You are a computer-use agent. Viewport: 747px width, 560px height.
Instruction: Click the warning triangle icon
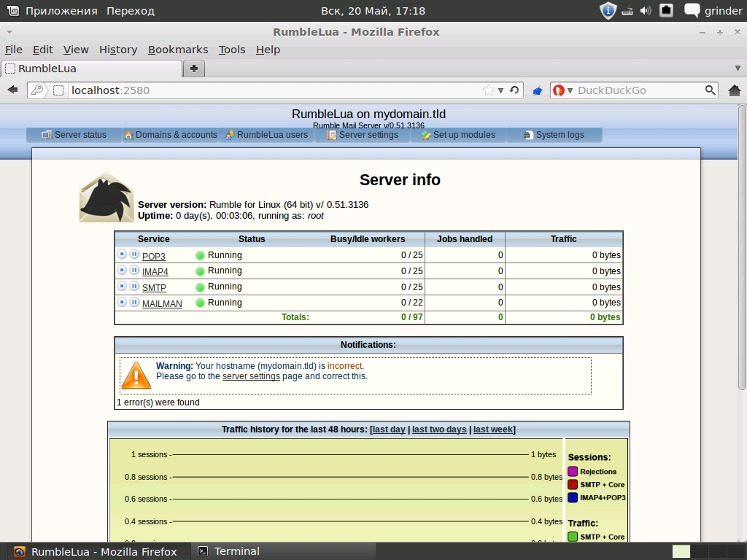click(x=136, y=376)
